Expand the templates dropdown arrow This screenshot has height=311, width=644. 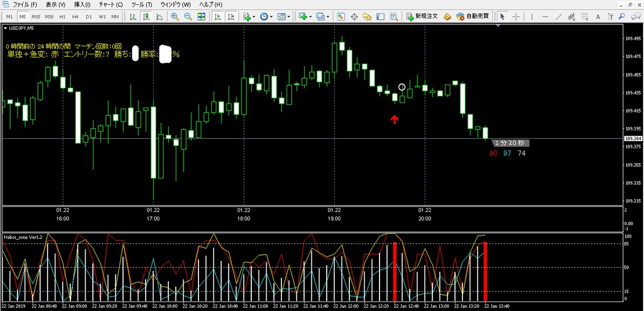coord(289,16)
